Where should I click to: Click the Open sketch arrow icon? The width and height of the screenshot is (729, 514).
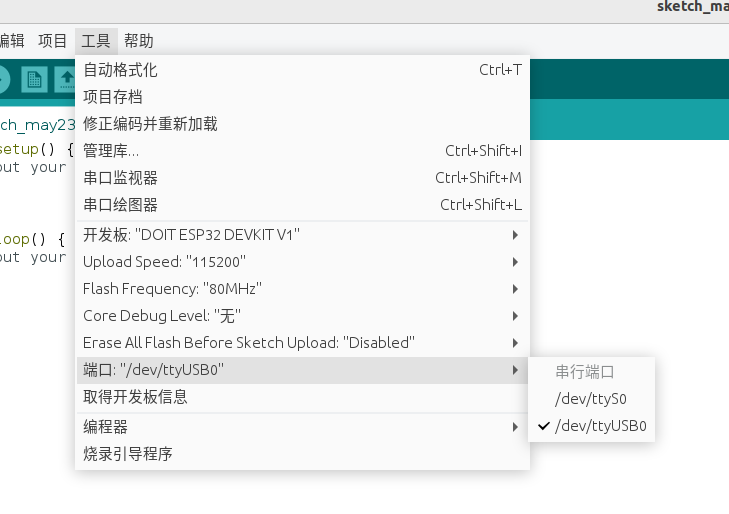pyautogui.click(x=65, y=79)
